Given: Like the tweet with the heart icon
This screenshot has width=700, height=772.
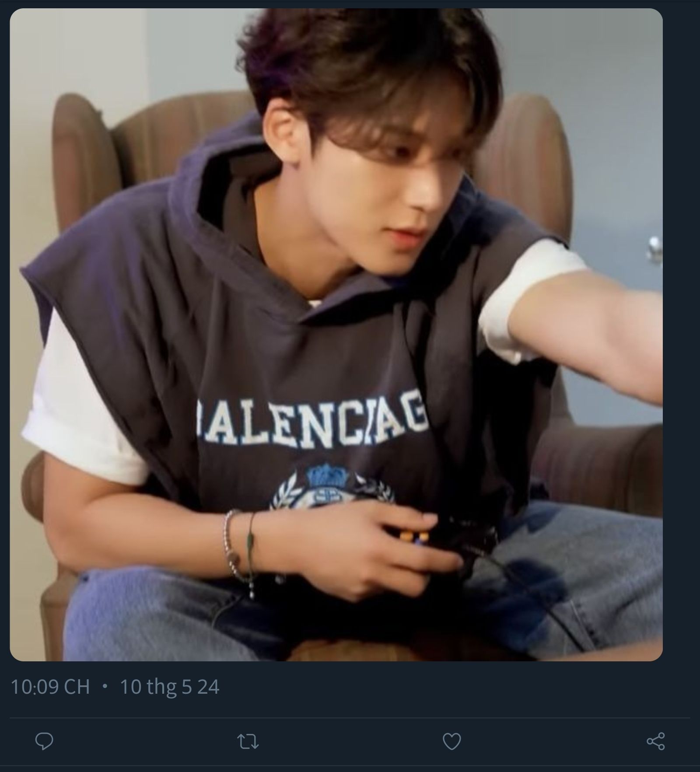Looking at the screenshot, I should (x=451, y=741).
